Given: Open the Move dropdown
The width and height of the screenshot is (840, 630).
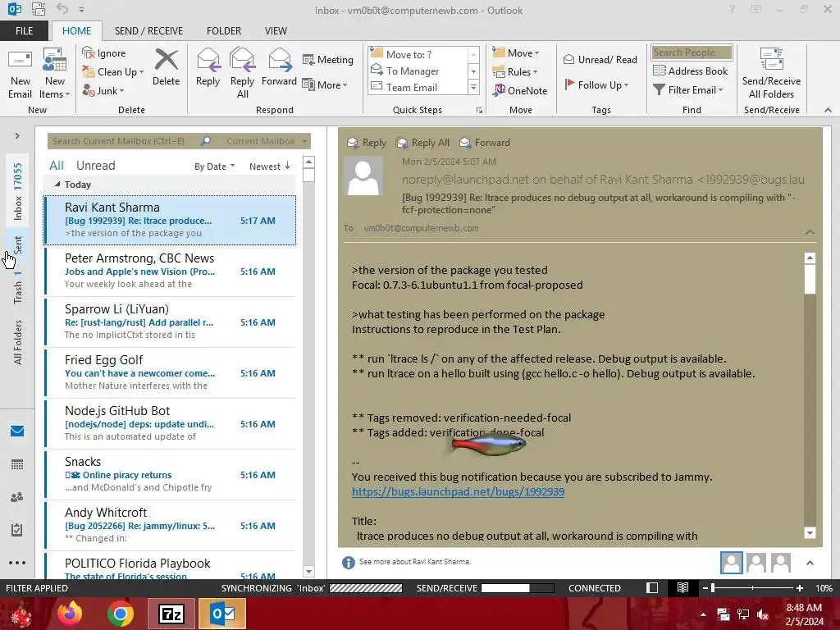Looking at the screenshot, I should tap(516, 53).
